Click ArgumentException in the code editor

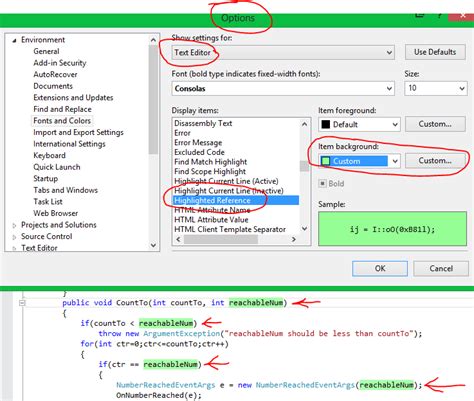[x=181, y=334]
